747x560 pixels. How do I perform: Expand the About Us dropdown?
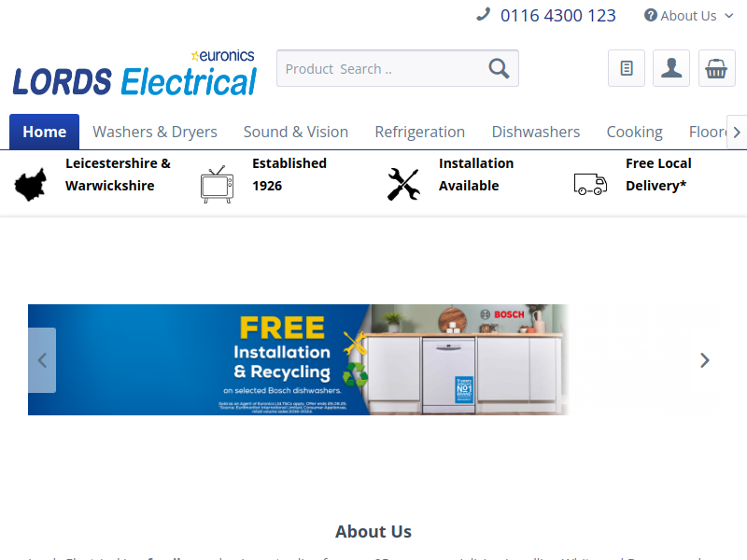[688, 16]
